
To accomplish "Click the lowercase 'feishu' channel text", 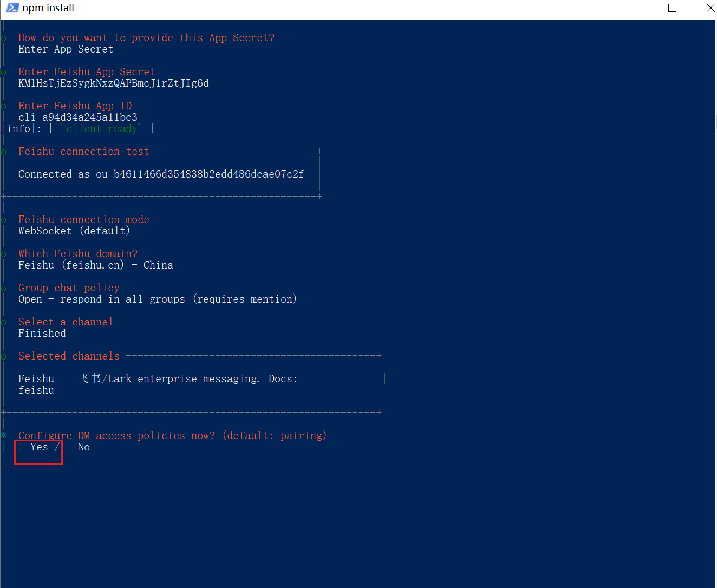I will [36, 390].
